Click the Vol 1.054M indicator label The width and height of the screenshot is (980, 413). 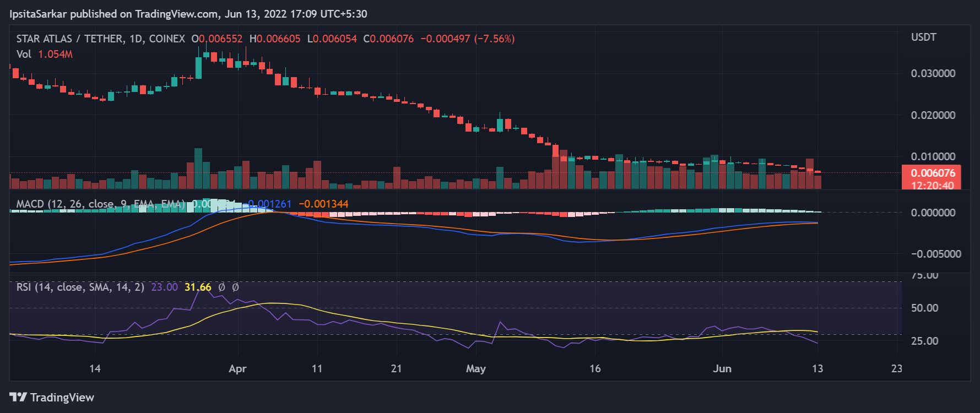pyautogui.click(x=45, y=54)
